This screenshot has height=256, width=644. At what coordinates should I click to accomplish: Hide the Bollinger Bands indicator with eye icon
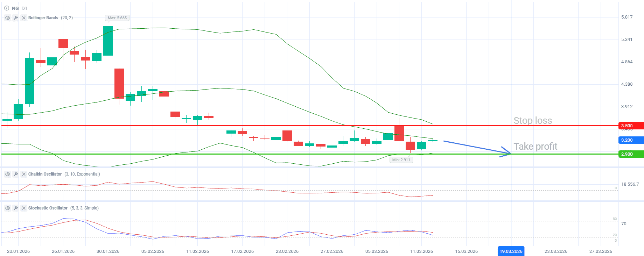tap(7, 18)
